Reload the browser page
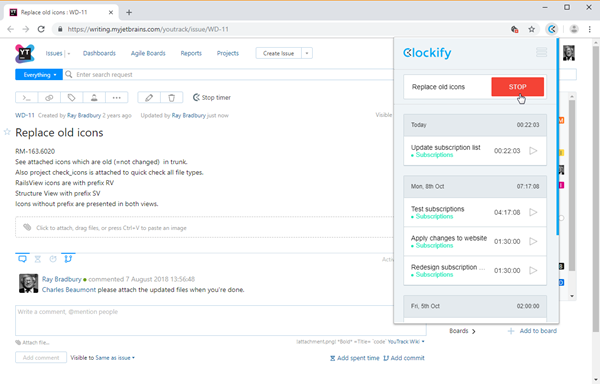 (x=41, y=29)
